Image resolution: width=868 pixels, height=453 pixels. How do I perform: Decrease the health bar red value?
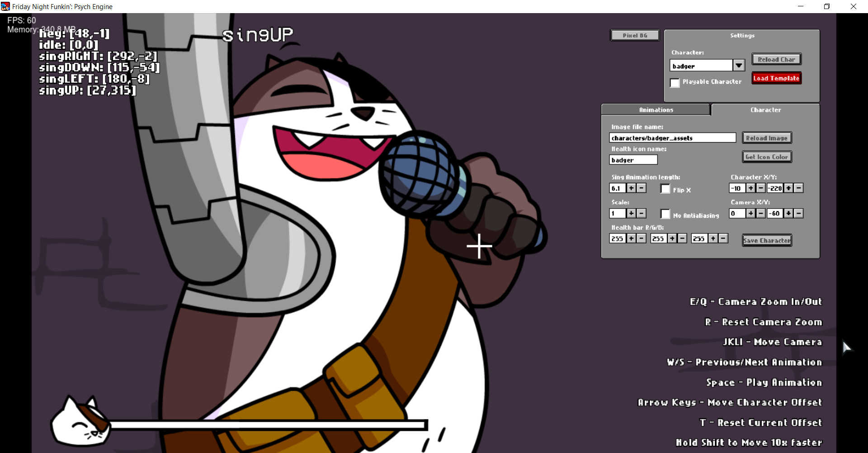(x=641, y=238)
